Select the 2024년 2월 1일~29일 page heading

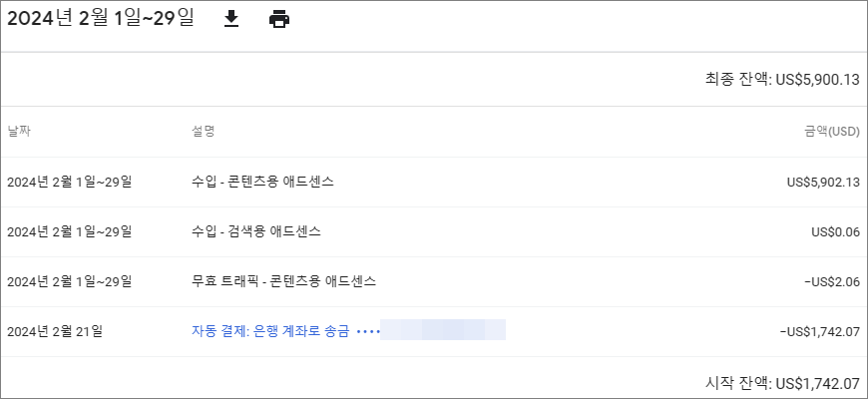pyautogui.click(x=100, y=19)
